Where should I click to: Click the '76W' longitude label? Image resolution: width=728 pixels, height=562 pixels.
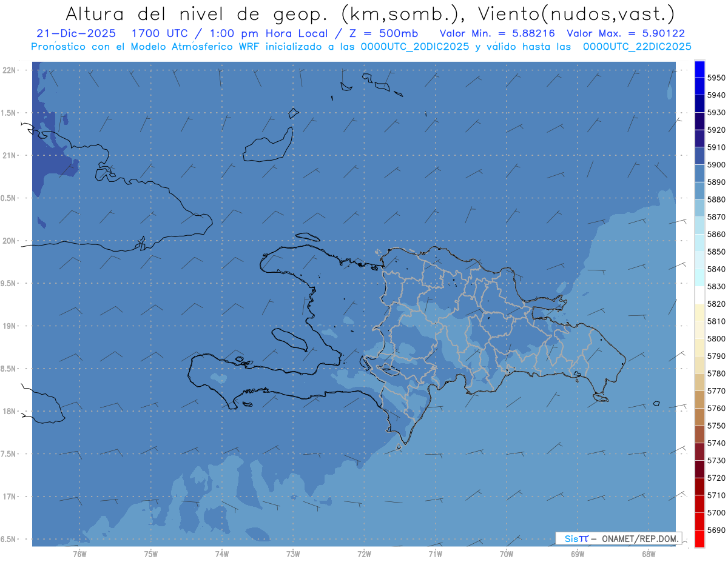click(79, 554)
